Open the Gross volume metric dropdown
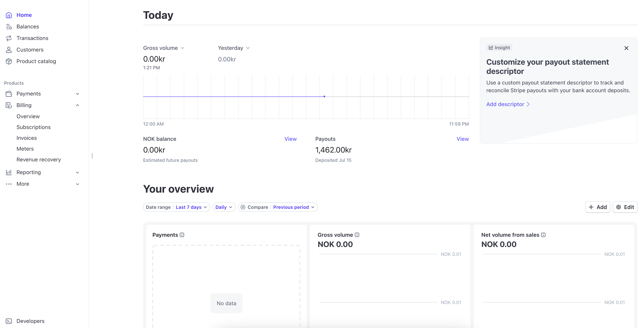This screenshot has width=644, height=328. click(x=163, y=48)
